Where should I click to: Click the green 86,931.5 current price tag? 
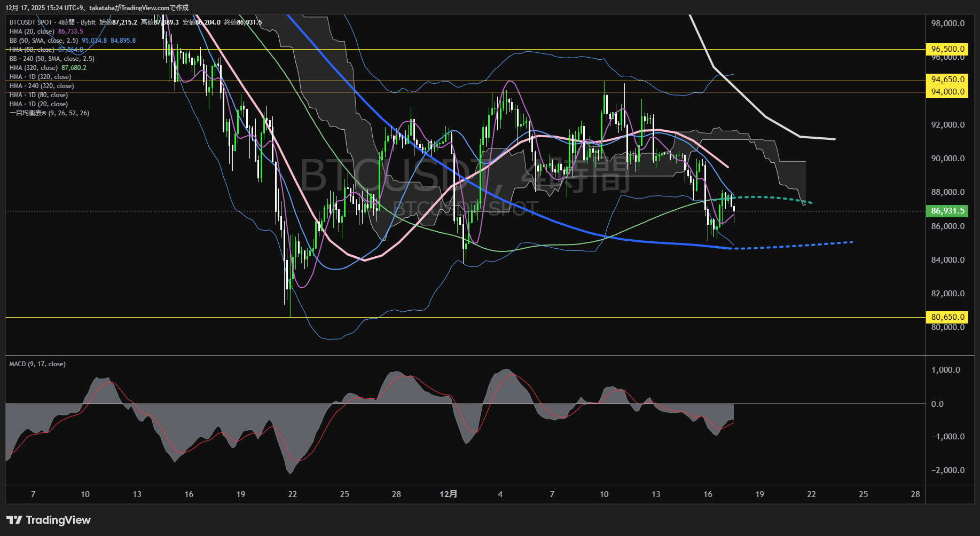coord(948,211)
